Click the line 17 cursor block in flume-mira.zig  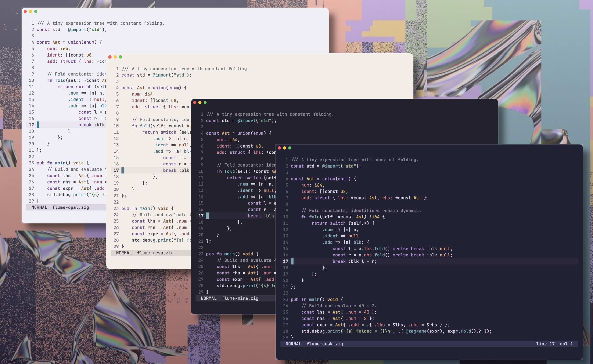[x=208, y=216]
